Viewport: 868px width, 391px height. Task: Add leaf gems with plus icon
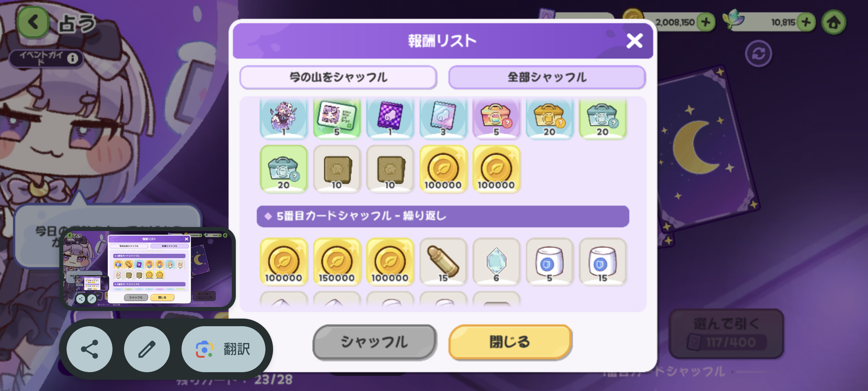tap(806, 22)
